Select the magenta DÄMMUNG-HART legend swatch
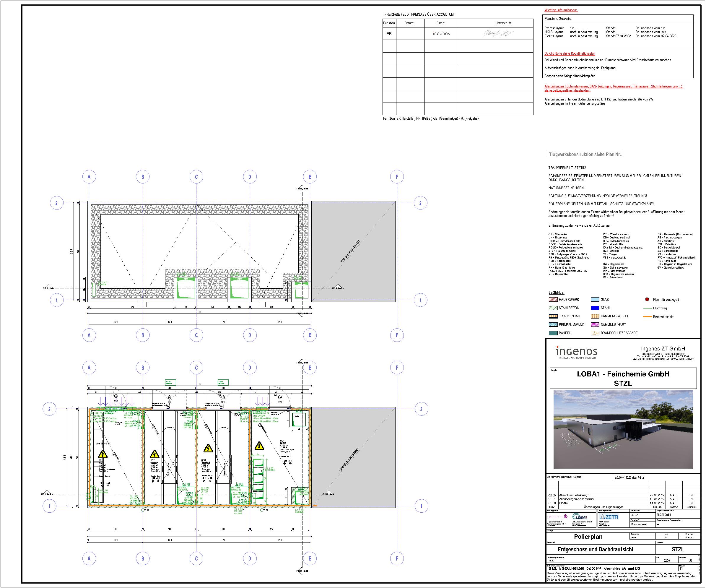706x588 pixels. coord(595,325)
